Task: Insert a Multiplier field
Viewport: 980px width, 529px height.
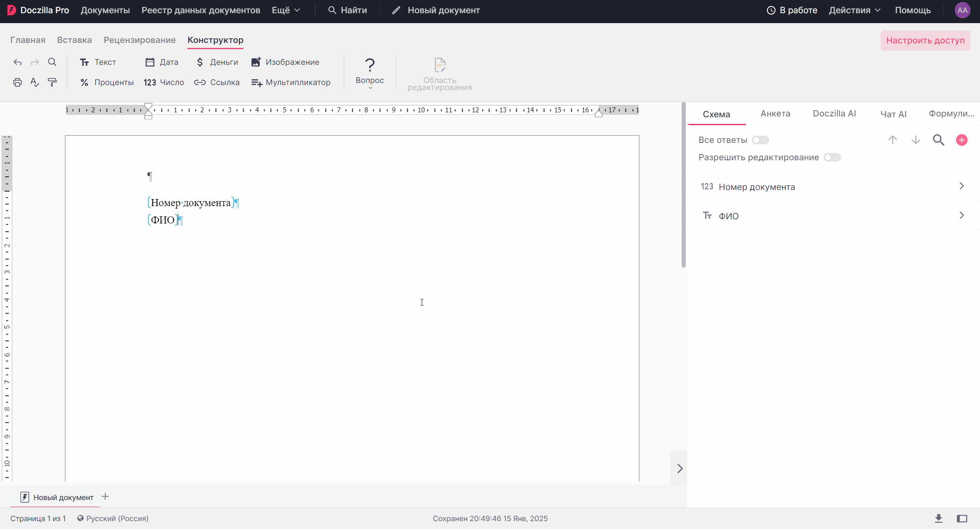Action: [291, 82]
